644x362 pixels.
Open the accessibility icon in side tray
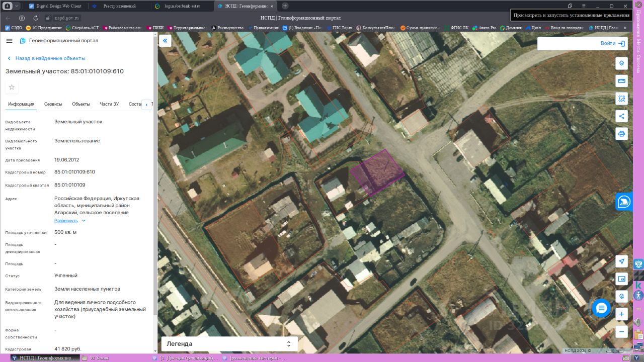click(638, 296)
